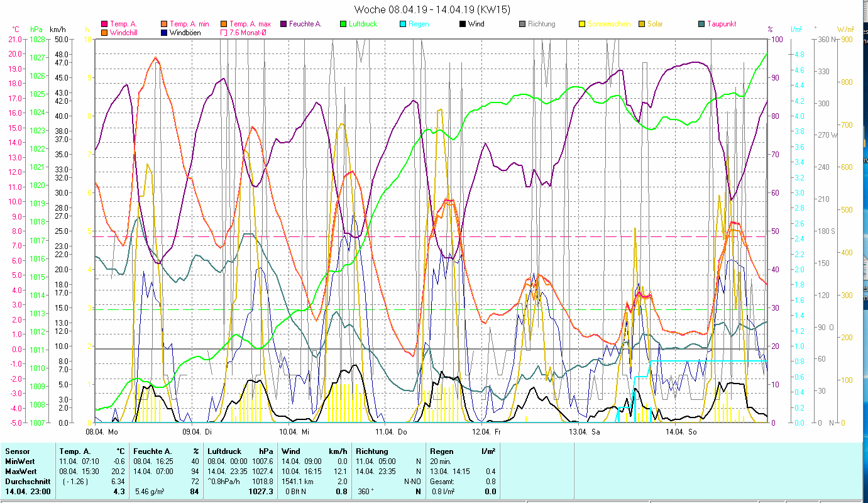Click the 7.6 Monat-Ø legend swatch
Viewport: 868px width, 503px height.
point(224,33)
